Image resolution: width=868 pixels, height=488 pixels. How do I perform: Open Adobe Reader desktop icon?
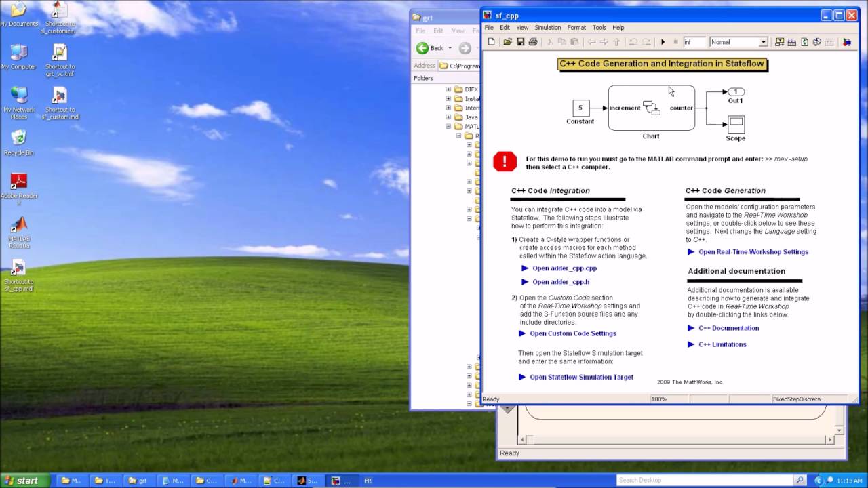(x=19, y=189)
